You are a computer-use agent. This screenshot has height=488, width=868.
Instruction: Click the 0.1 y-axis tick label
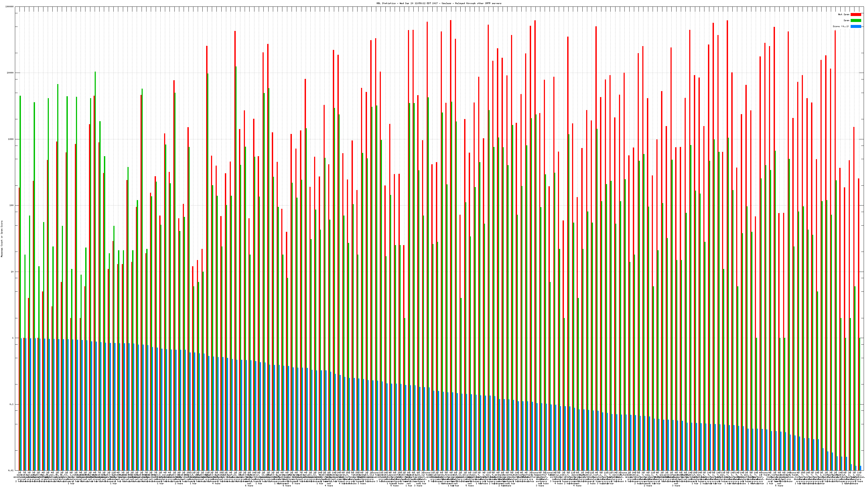(x=12, y=404)
